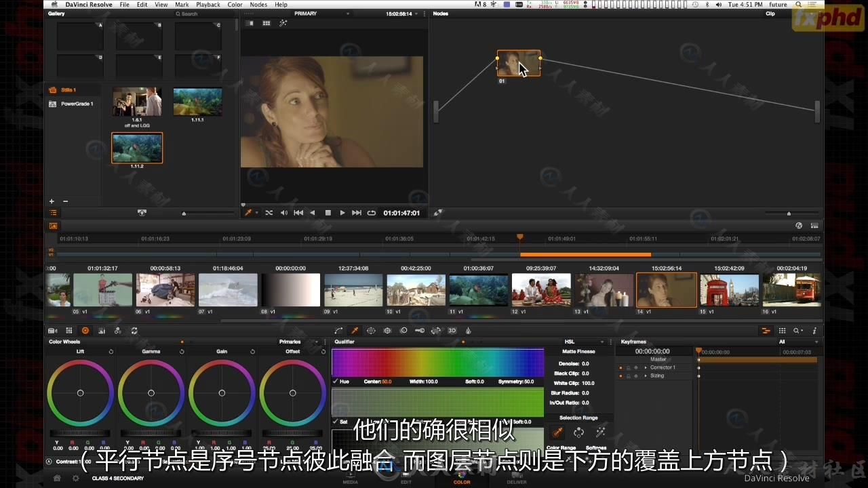This screenshot has height=488, width=868.
Task: Open the Information palette icon
Action: click(x=814, y=331)
